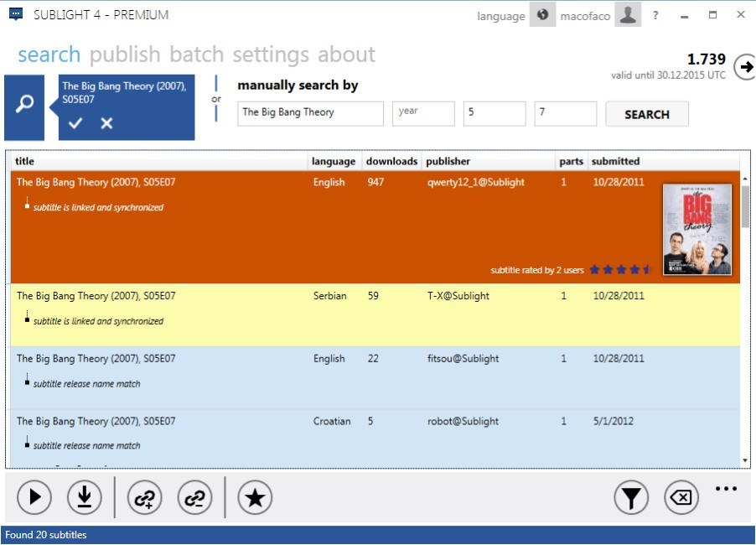756x545 pixels.
Task: Click the Big Bang Theory poster thumbnail
Action: (696, 229)
